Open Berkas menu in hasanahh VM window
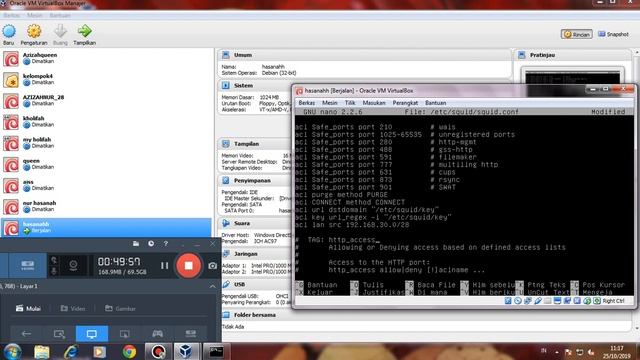The height and width of the screenshot is (360, 640). [307, 103]
